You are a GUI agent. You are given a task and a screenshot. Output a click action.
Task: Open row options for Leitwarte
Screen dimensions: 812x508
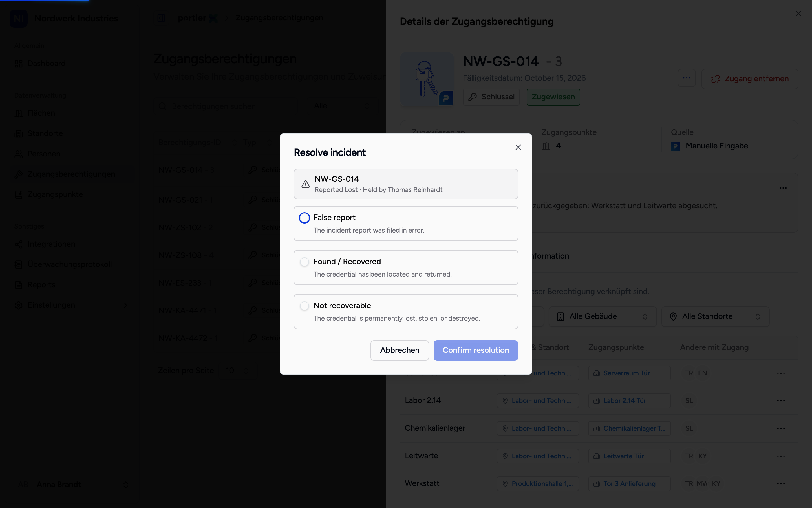781,456
